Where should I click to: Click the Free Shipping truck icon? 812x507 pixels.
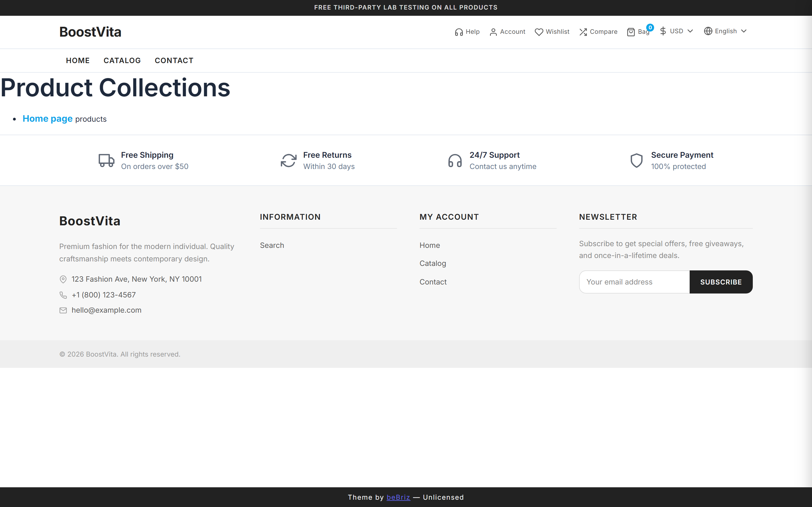(106, 161)
